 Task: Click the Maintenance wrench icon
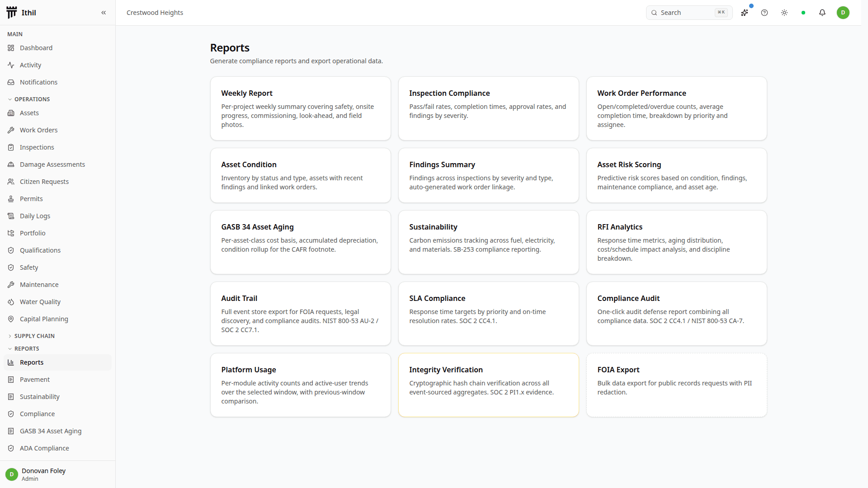pyautogui.click(x=11, y=285)
